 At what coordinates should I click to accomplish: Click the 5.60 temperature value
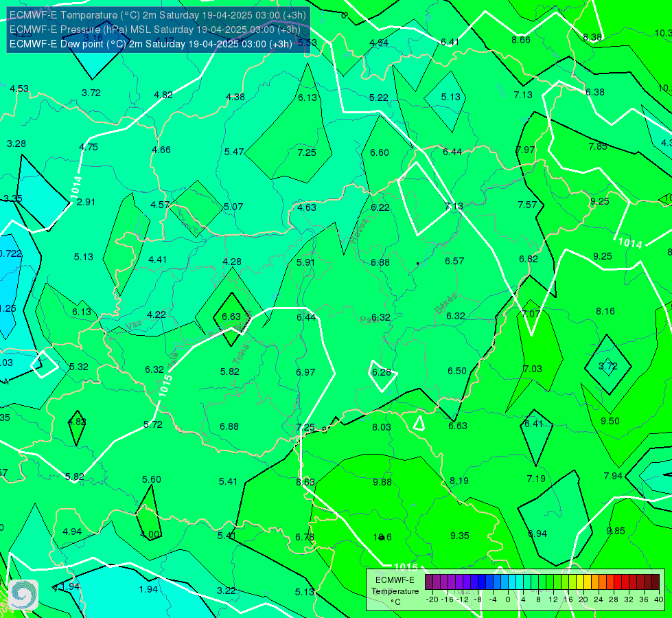point(151,479)
